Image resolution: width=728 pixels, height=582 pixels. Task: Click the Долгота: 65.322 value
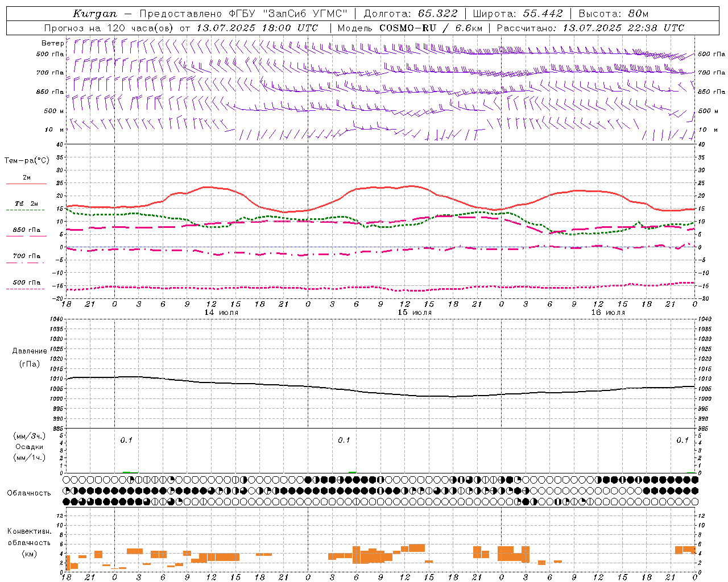(410, 14)
